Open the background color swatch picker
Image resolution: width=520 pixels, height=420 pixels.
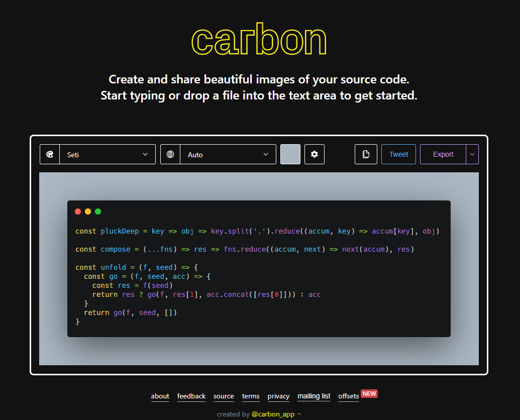pyautogui.click(x=290, y=154)
